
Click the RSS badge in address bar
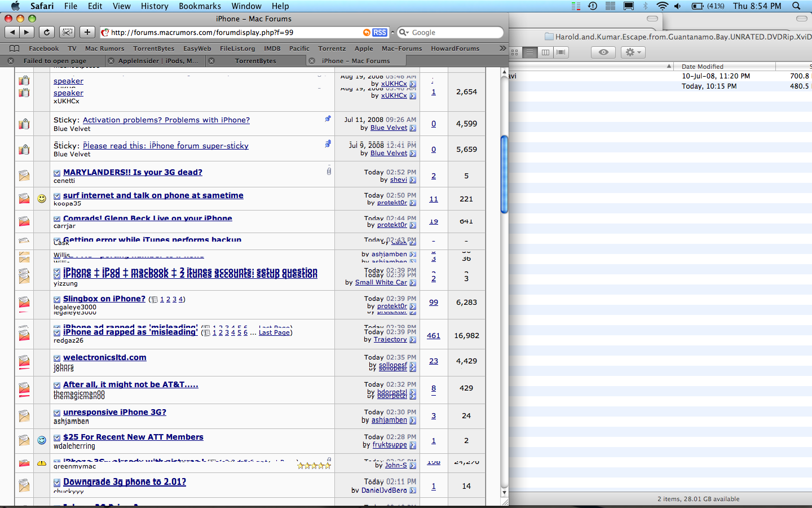pyautogui.click(x=379, y=33)
